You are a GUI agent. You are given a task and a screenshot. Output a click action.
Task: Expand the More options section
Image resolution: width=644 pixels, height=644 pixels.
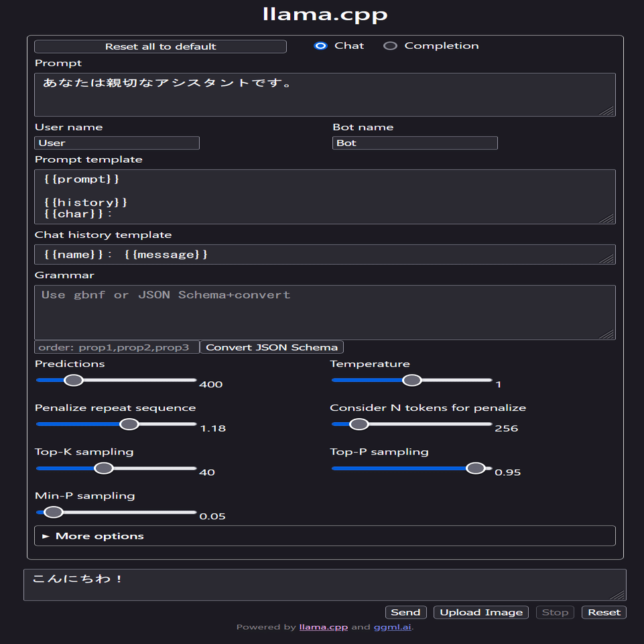click(x=325, y=536)
